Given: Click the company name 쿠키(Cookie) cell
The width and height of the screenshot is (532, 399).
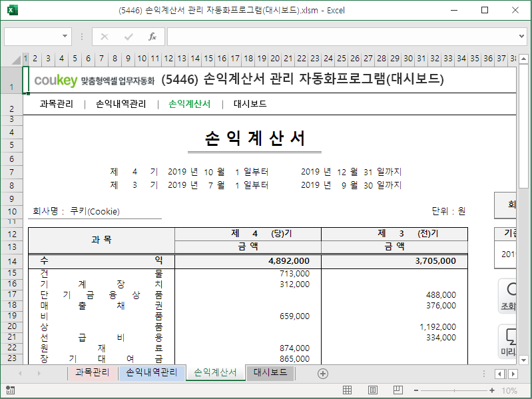Looking at the screenshot, I should 95,211.
